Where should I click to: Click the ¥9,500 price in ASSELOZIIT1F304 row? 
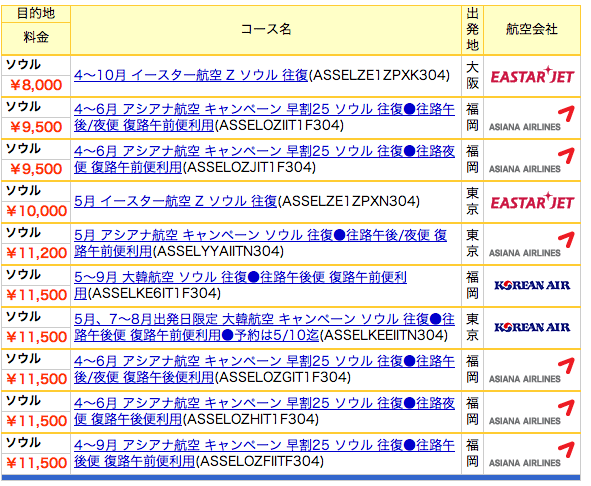pyautogui.click(x=36, y=127)
